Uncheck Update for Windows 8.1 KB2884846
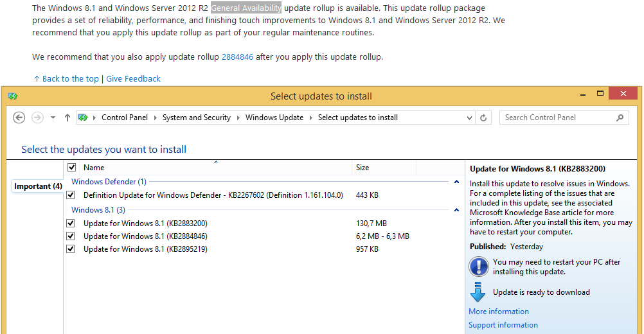The width and height of the screenshot is (644, 334). point(71,236)
